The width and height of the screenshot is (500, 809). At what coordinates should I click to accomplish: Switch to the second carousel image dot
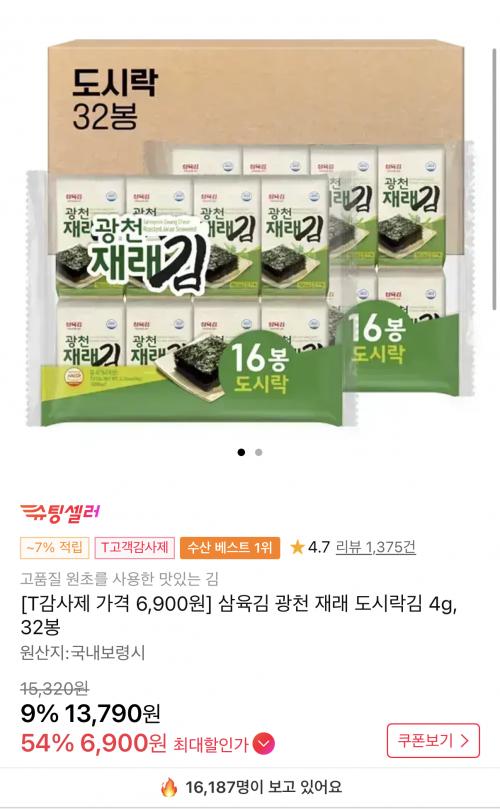coord(259,452)
